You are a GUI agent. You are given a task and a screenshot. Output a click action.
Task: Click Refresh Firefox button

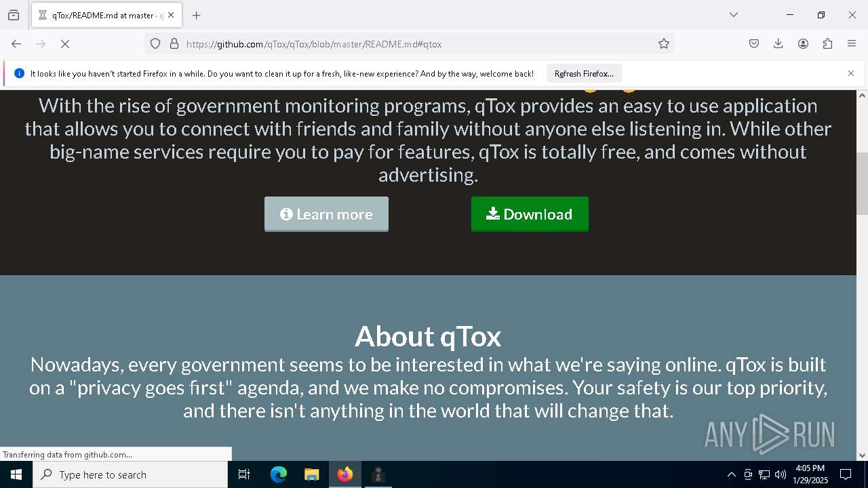click(x=584, y=74)
